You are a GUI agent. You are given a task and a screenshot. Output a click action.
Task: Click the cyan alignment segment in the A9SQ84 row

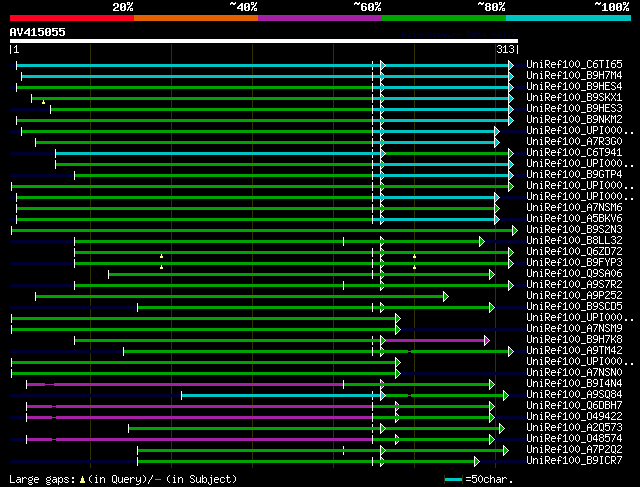pos(282,396)
